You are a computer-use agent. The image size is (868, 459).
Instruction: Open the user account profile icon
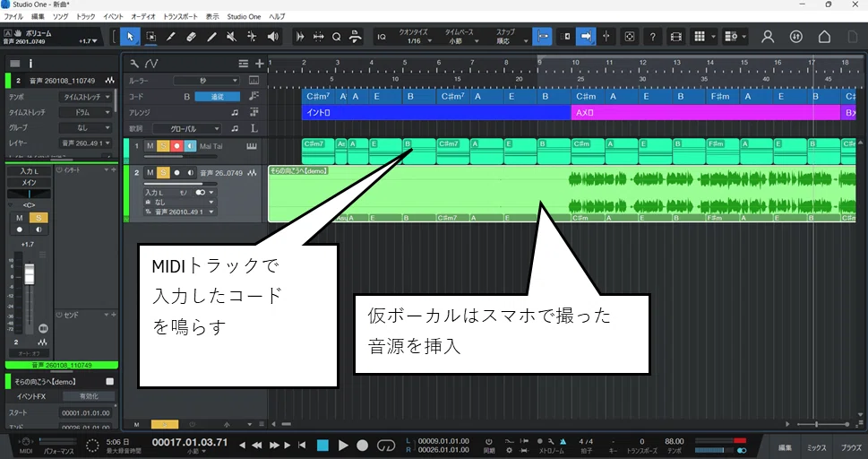pyautogui.click(x=768, y=37)
